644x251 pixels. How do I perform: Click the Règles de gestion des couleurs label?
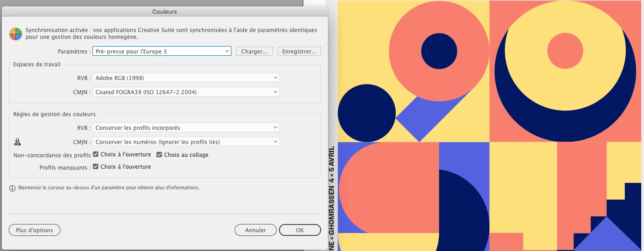pos(54,114)
